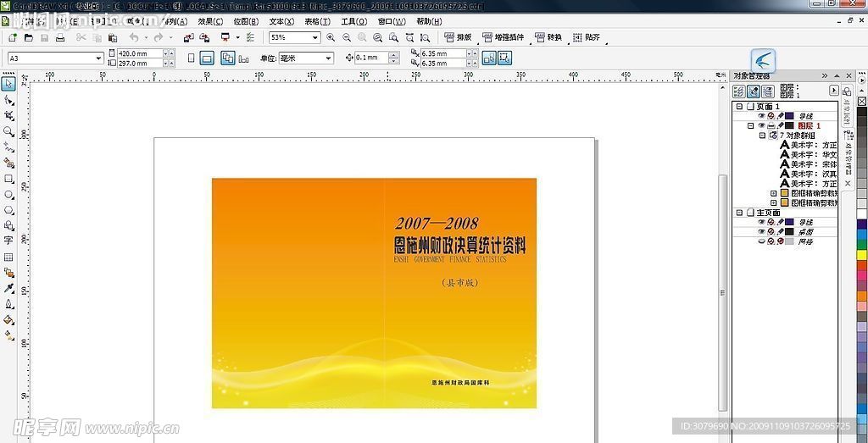The image size is (868, 443).
Task: Select the Polygon tool
Action: 8,210
